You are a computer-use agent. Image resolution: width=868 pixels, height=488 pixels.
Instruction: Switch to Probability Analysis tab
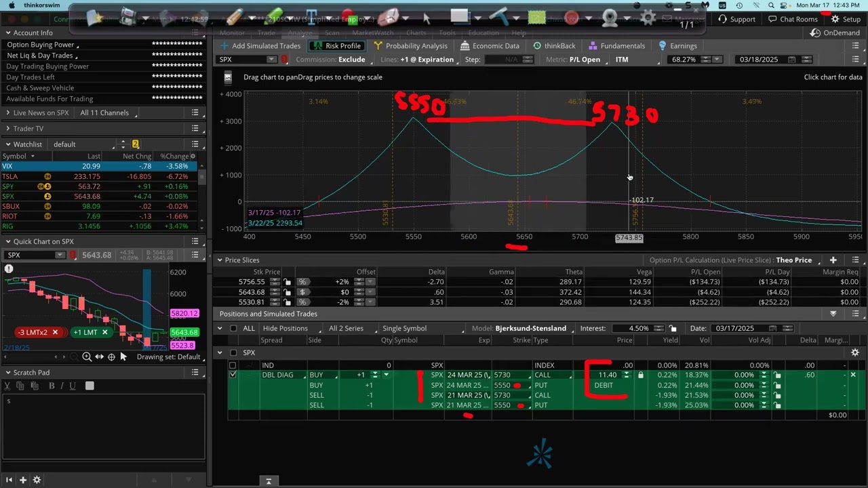(410, 46)
